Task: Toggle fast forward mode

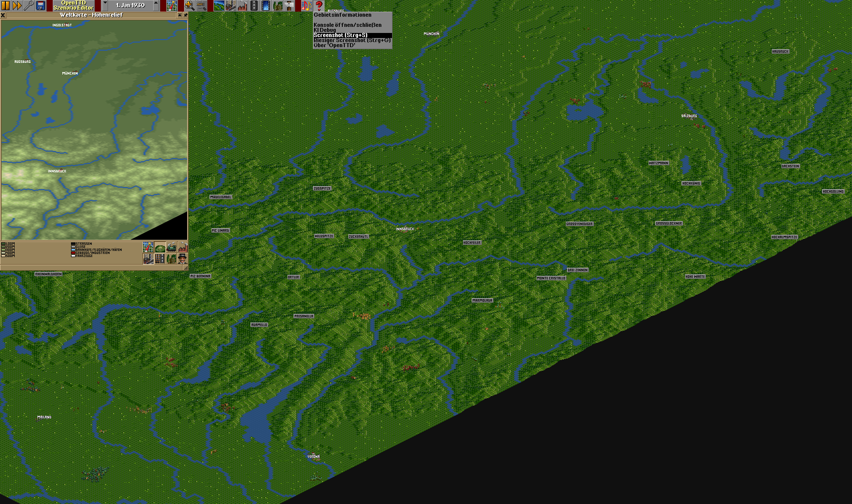Action: [17, 6]
